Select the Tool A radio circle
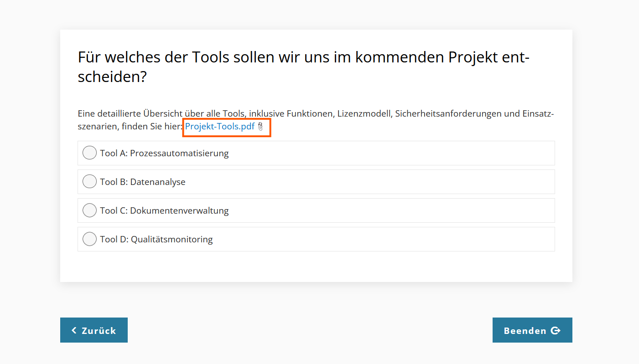The height and width of the screenshot is (364, 639). click(89, 153)
